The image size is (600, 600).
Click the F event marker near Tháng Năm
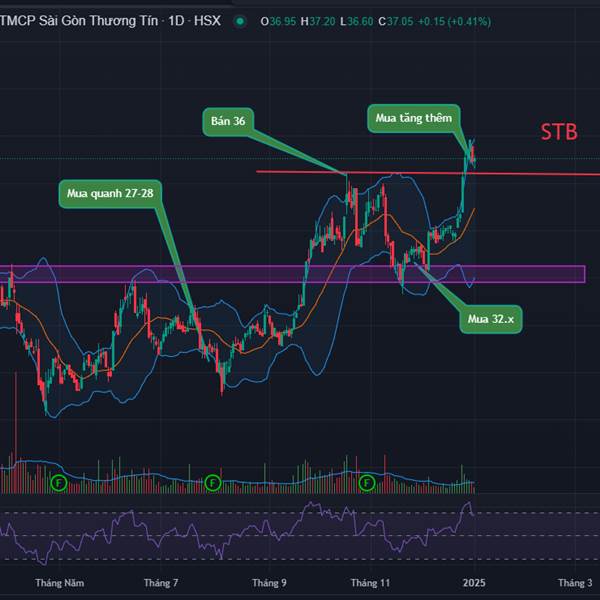59,483
